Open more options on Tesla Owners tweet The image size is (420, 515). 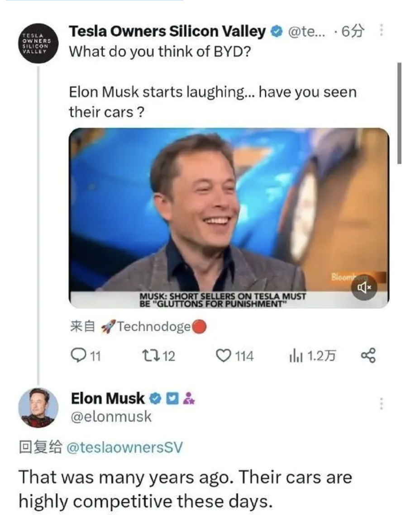tap(381, 30)
